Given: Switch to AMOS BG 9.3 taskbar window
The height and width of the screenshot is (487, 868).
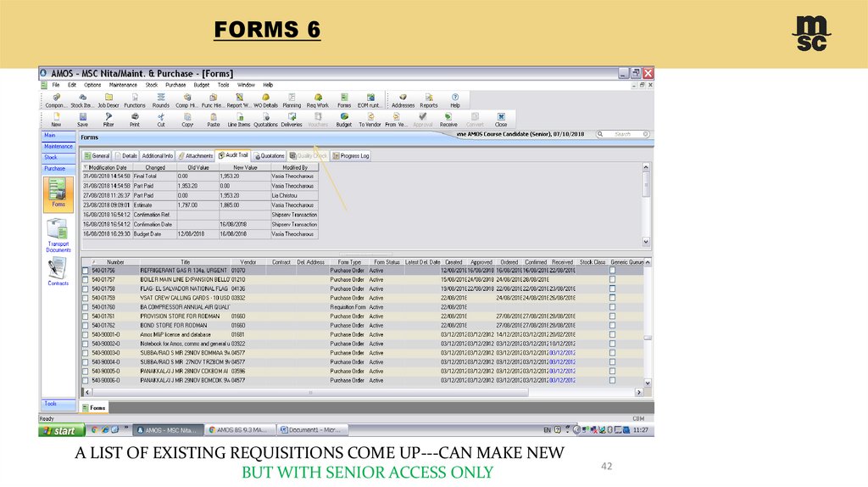Looking at the screenshot, I should point(240,430).
